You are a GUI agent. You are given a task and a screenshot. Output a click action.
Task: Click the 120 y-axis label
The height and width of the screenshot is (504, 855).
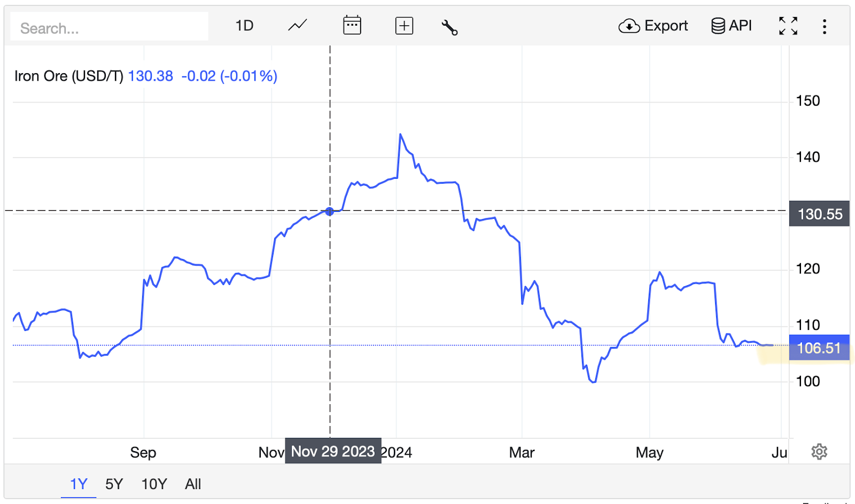pyautogui.click(x=808, y=269)
